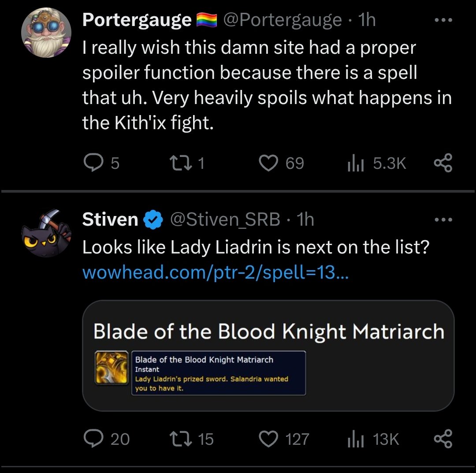Click the @Stiven_SRB handle

225,220
